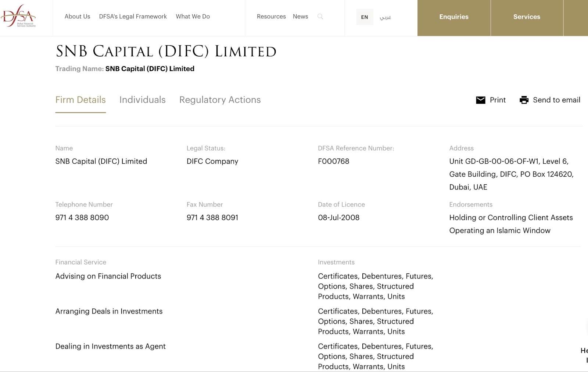This screenshot has height=372, width=588.
Task: Click the Legal Status value DIFC Company
Action: (x=212, y=162)
